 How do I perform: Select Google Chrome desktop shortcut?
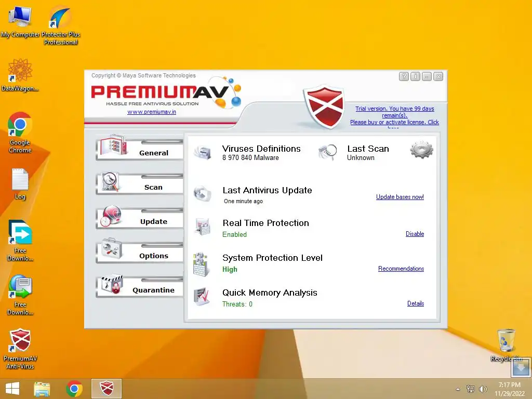click(x=20, y=132)
